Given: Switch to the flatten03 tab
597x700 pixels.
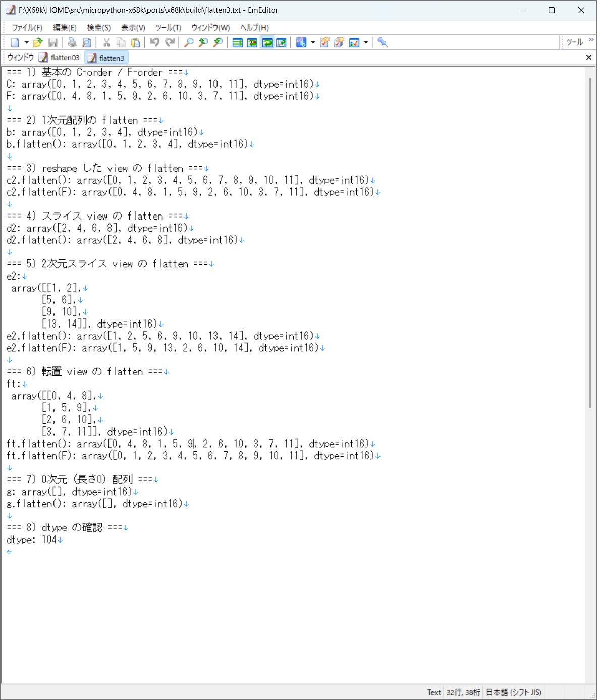Looking at the screenshot, I should [x=60, y=58].
